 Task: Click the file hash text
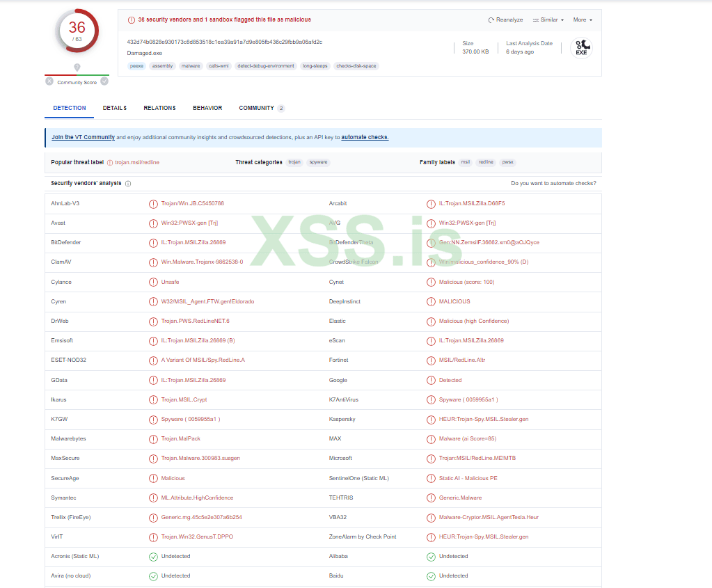point(225,42)
